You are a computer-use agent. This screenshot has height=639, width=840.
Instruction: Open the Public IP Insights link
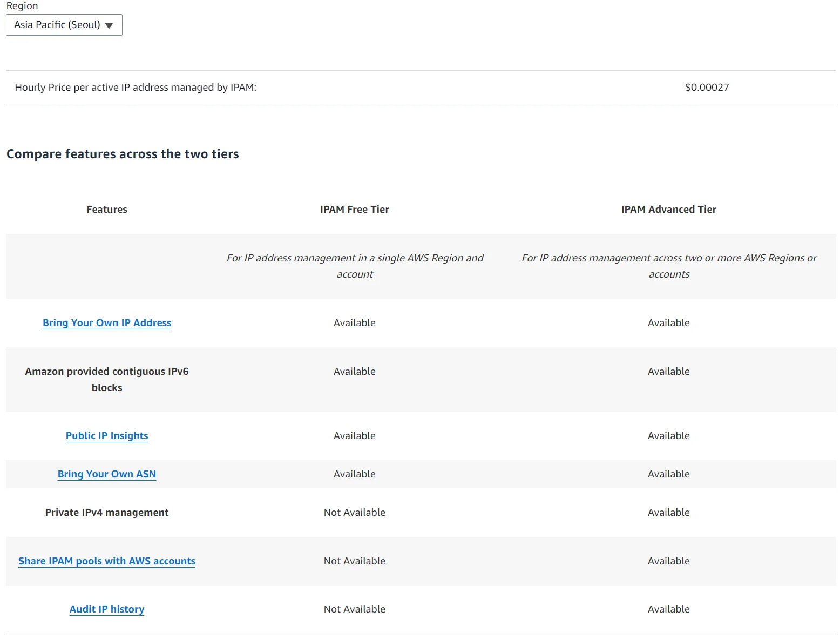tap(107, 435)
